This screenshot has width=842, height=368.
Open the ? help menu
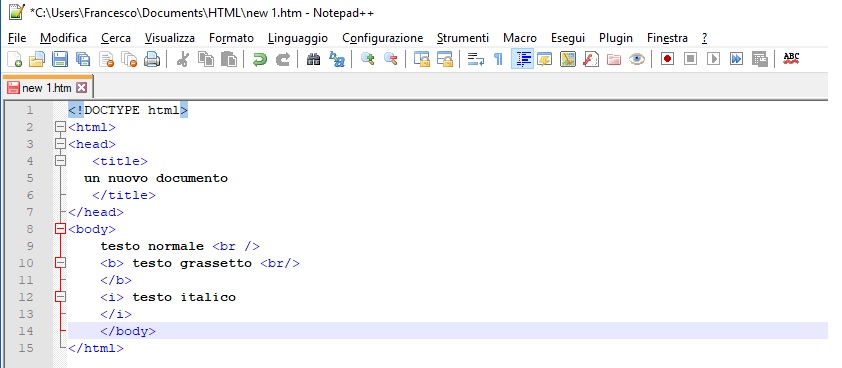point(705,38)
